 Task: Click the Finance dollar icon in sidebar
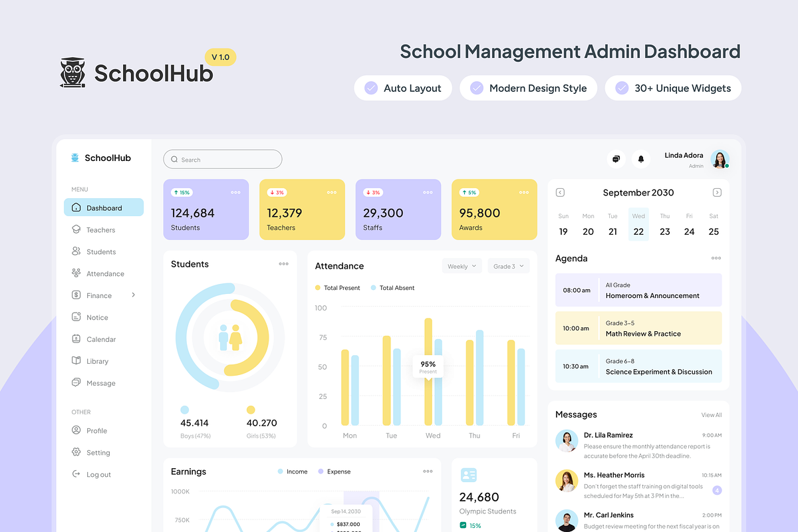[x=76, y=295]
